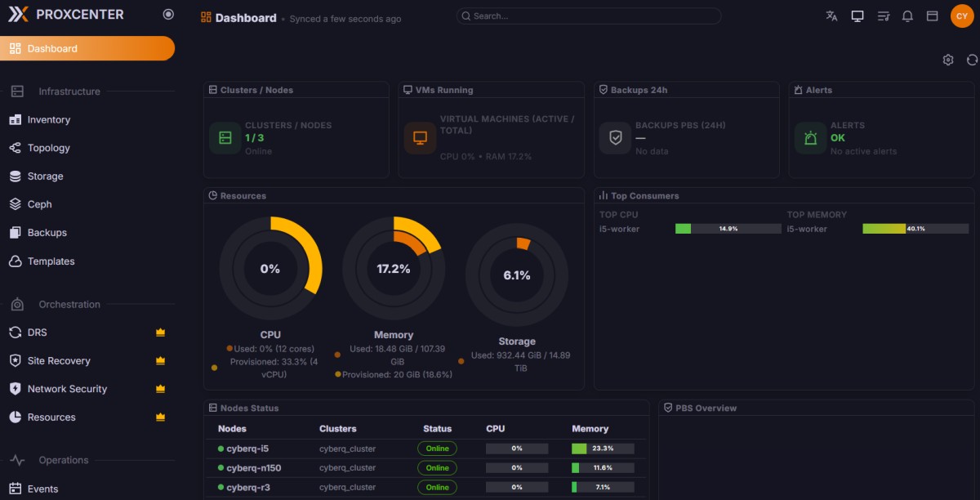
Task: Click the monitor display icon in header
Action: (x=857, y=16)
